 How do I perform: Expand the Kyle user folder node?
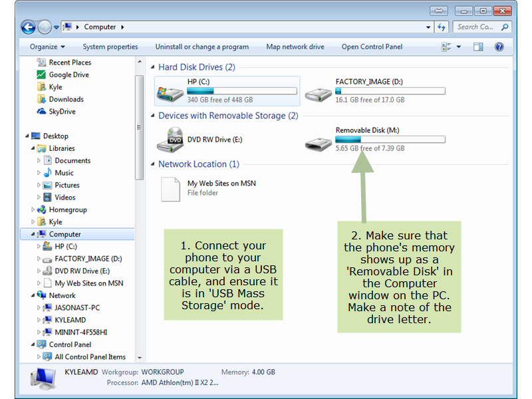pos(33,222)
